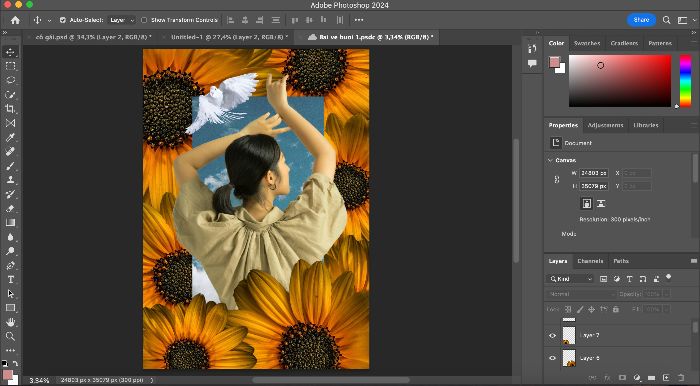Select the Frame tool
The image size is (700, 386).
[x=10, y=123]
